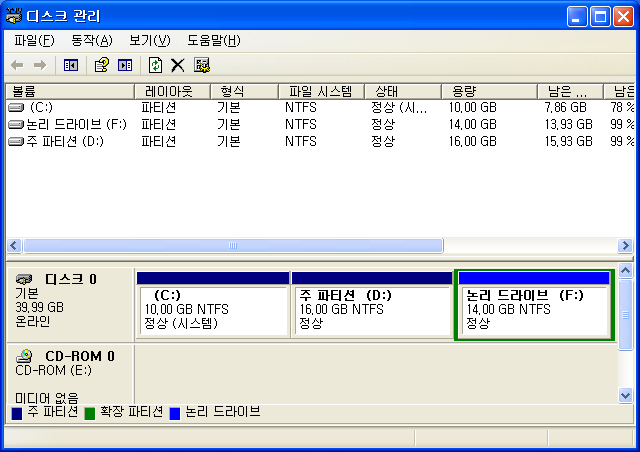640x452 pixels.
Task: Click the horizontal scrollbar left arrow
Action: [x=14, y=245]
